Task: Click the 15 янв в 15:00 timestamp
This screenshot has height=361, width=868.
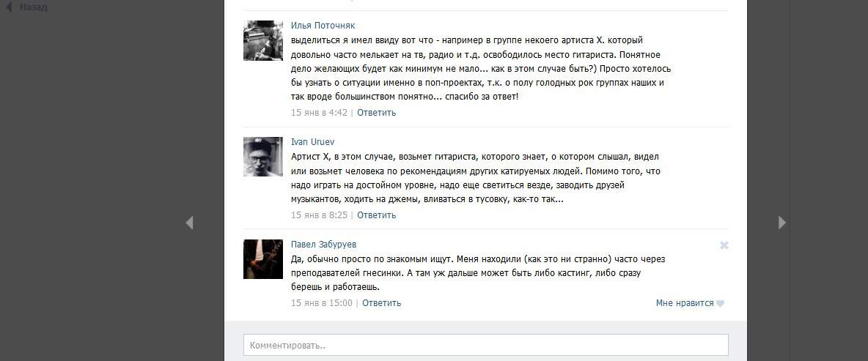Action: (x=322, y=302)
